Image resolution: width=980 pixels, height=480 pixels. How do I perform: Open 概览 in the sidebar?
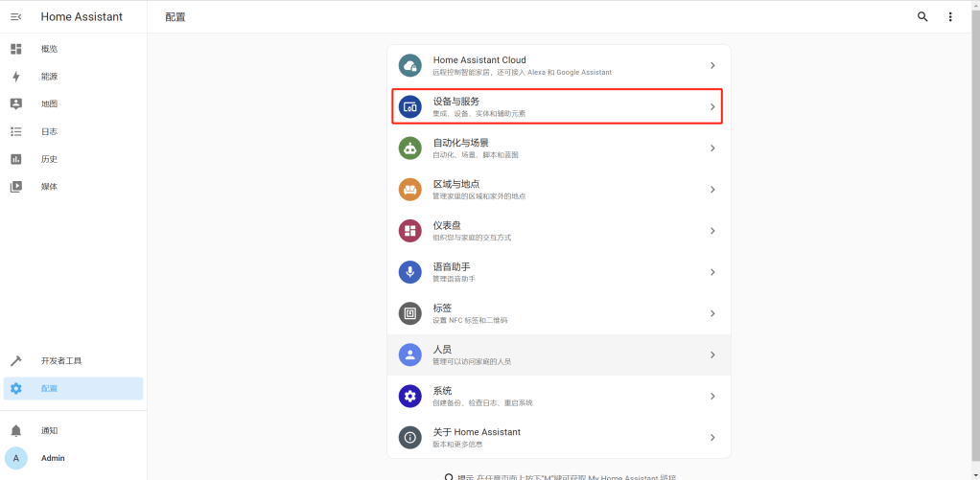[x=49, y=49]
